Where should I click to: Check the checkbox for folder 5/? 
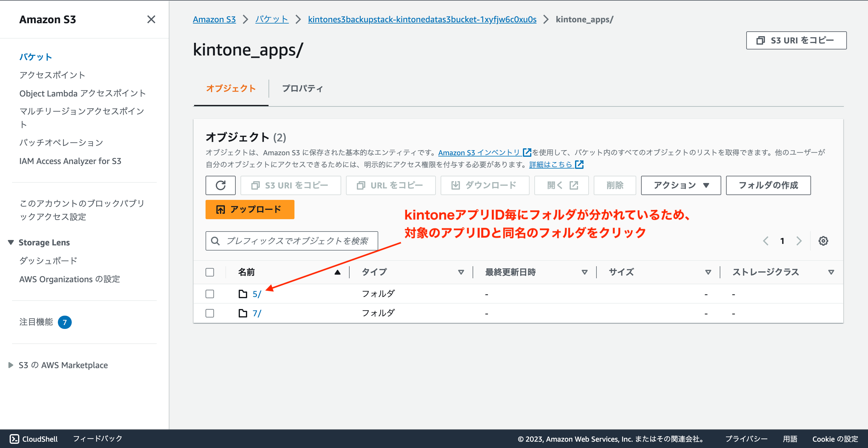209,294
